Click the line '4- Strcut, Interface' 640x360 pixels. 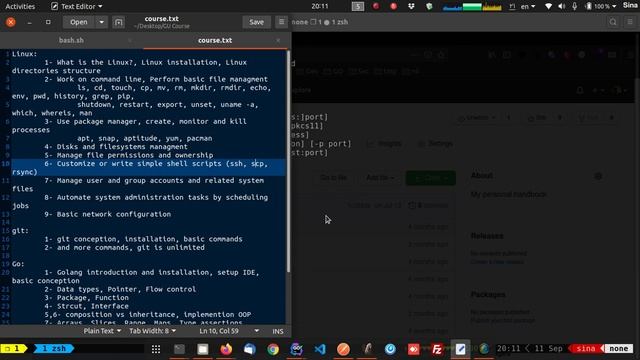87,306
